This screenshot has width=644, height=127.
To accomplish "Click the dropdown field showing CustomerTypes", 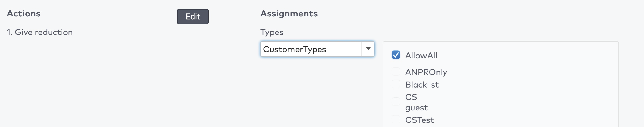I will 310,49.
